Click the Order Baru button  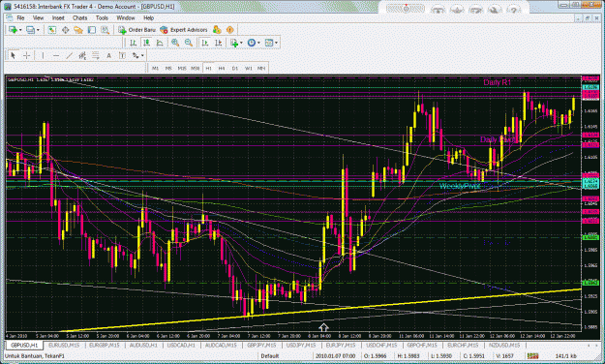click(136, 30)
